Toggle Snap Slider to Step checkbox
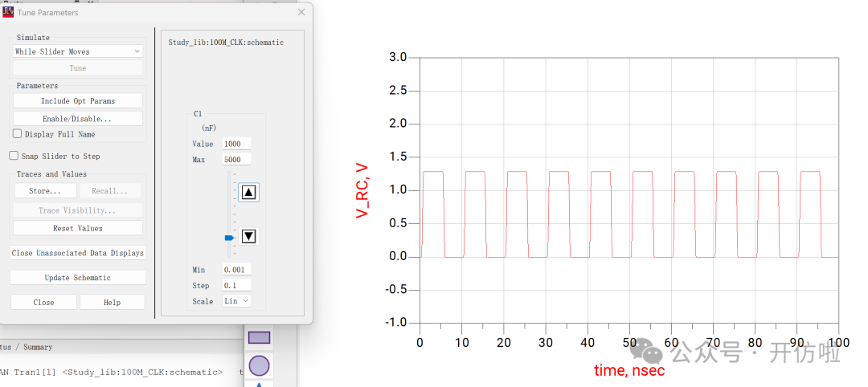 (x=14, y=156)
